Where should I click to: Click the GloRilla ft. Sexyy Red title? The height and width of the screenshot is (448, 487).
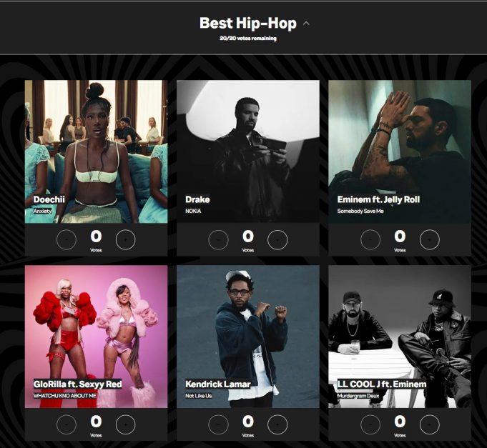(77, 384)
